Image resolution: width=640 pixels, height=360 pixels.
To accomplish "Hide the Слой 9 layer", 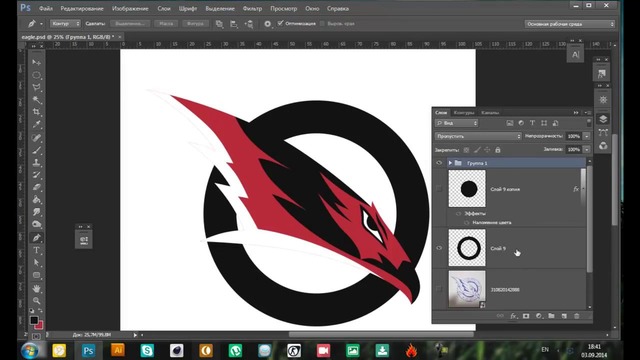I will point(439,248).
